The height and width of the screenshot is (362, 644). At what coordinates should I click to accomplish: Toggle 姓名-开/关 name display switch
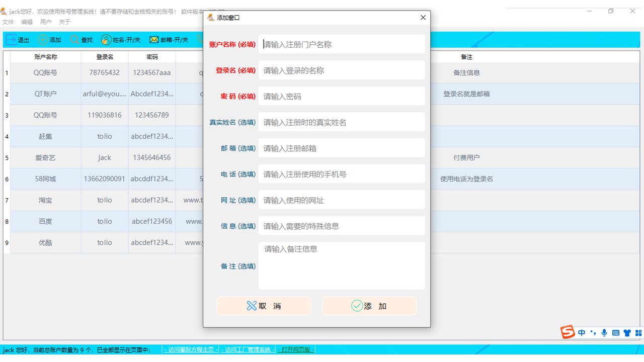click(121, 40)
